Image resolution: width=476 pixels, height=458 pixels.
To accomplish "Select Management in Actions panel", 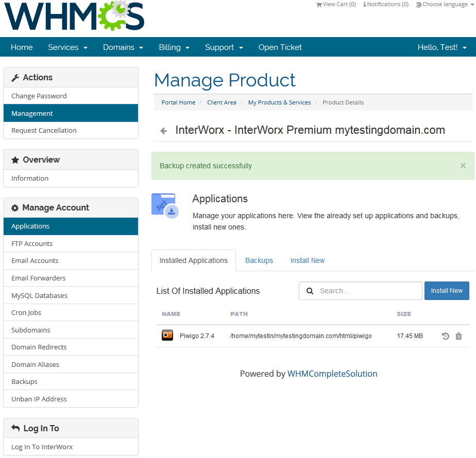I will (71, 113).
